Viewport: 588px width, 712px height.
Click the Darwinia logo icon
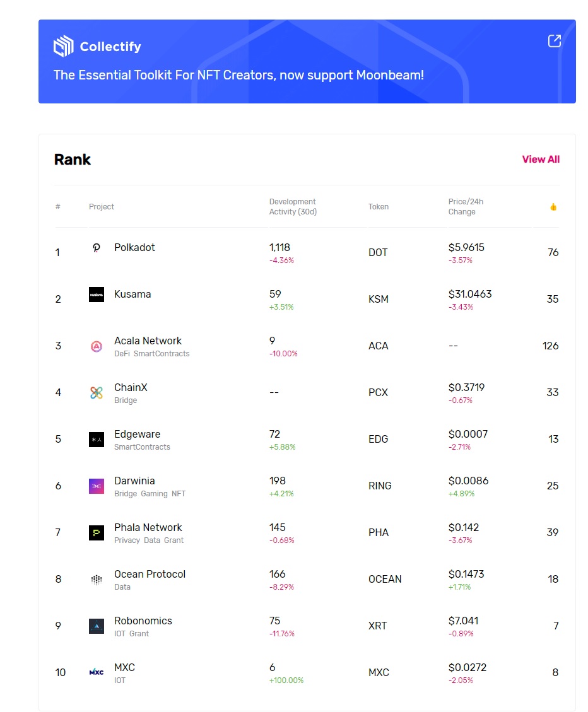coord(97,486)
